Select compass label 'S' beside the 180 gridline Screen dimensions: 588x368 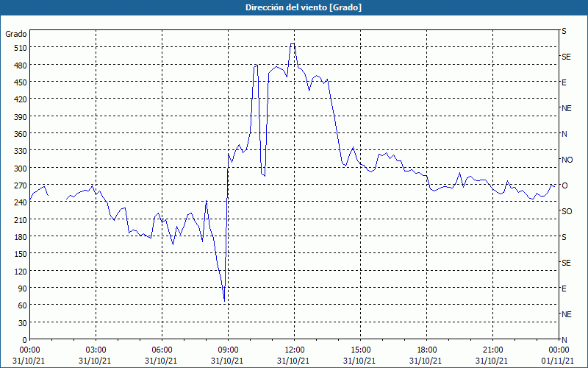click(564, 237)
